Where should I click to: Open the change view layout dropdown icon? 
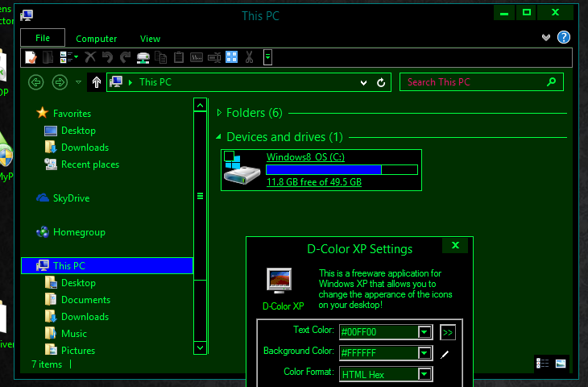(x=69, y=57)
